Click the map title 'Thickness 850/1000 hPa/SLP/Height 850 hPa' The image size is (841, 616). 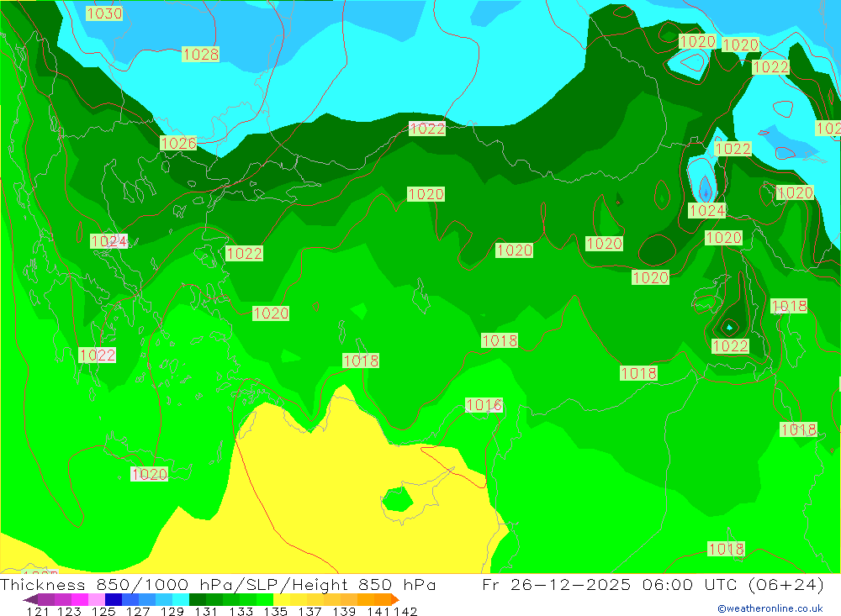click(x=218, y=584)
